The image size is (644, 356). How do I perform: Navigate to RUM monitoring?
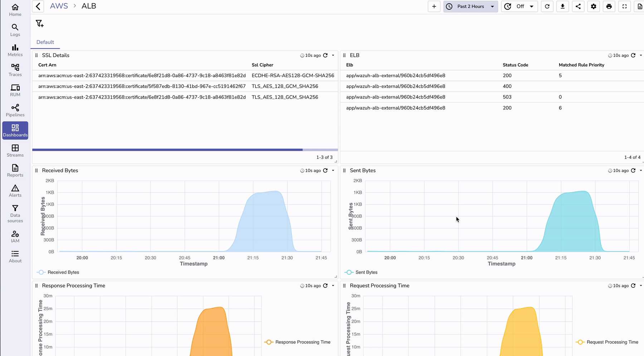point(15,90)
